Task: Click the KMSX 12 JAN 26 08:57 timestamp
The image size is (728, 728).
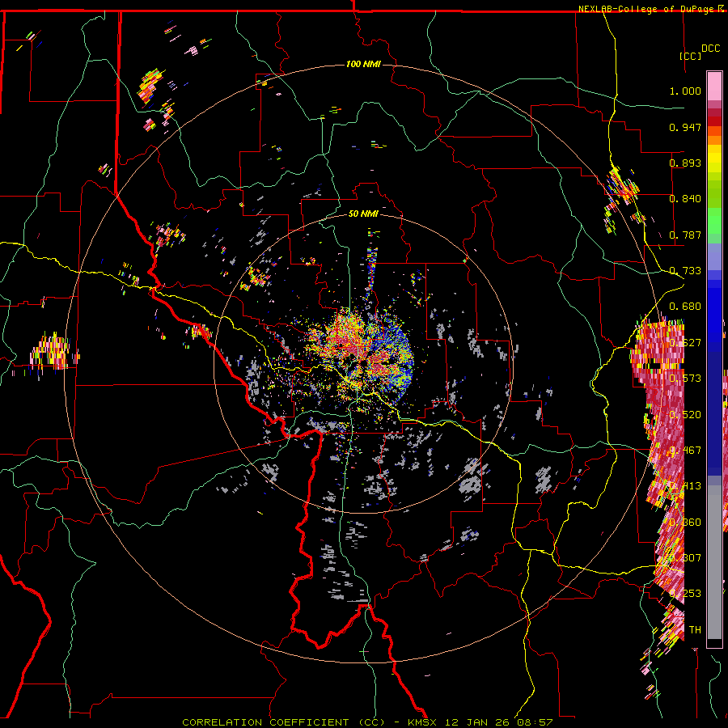Action: (x=480, y=722)
